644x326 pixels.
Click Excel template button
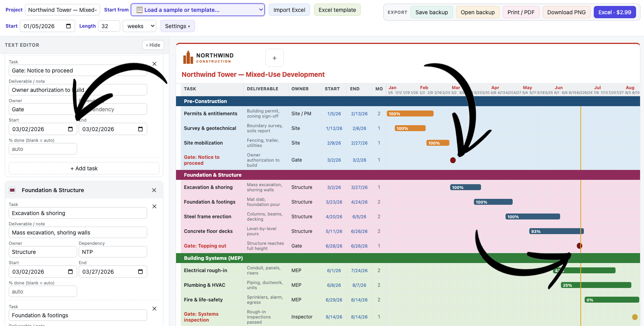click(x=337, y=10)
